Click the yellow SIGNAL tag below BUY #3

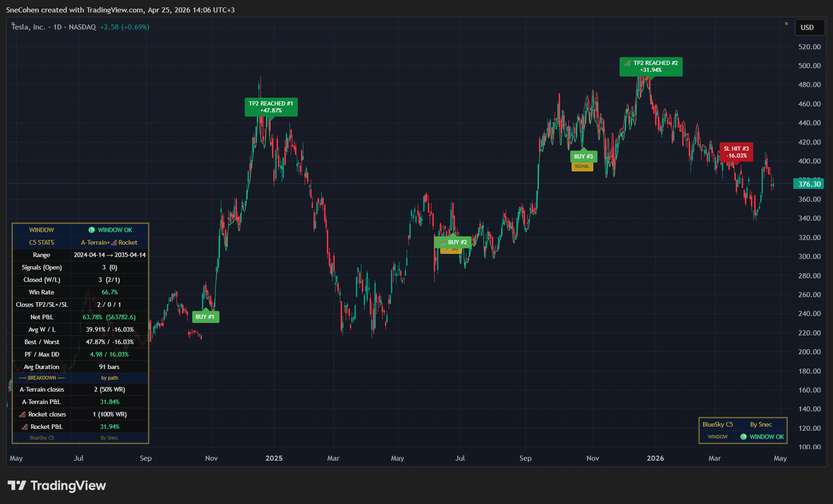[x=582, y=166]
